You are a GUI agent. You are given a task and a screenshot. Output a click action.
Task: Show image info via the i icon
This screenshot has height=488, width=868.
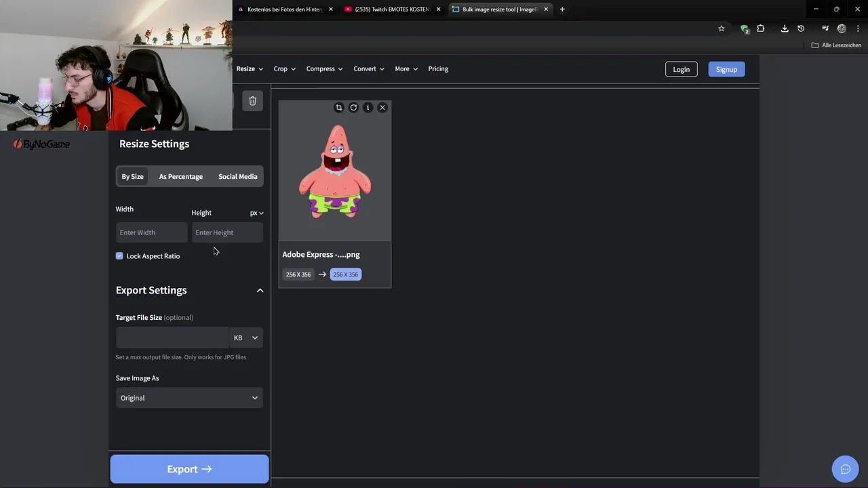(x=368, y=108)
